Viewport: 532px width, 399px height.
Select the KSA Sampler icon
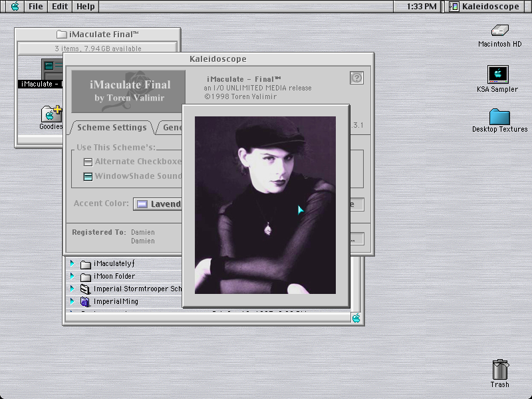(x=497, y=74)
